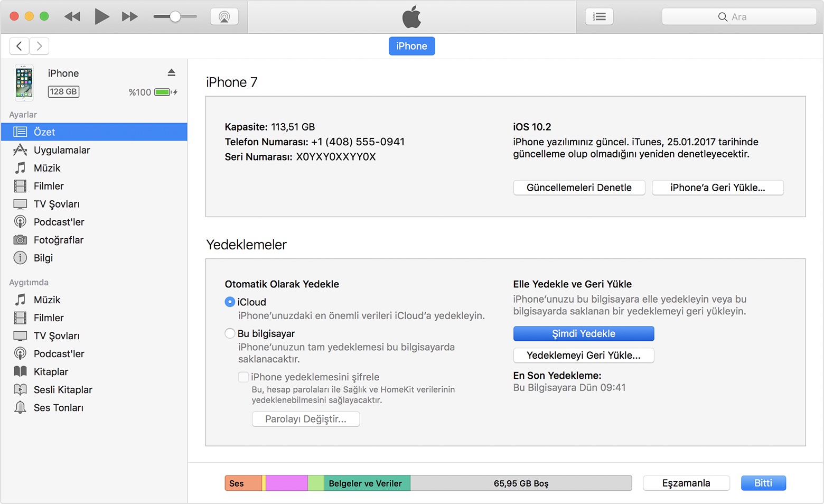Open Müzik under Ayarlar
This screenshot has height=504, width=824.
click(94, 168)
